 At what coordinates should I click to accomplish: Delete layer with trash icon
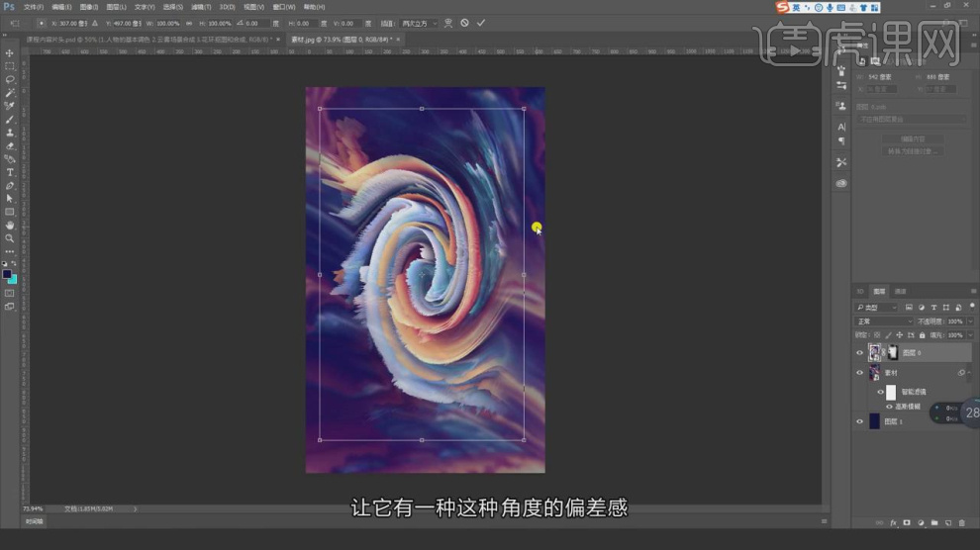click(962, 522)
